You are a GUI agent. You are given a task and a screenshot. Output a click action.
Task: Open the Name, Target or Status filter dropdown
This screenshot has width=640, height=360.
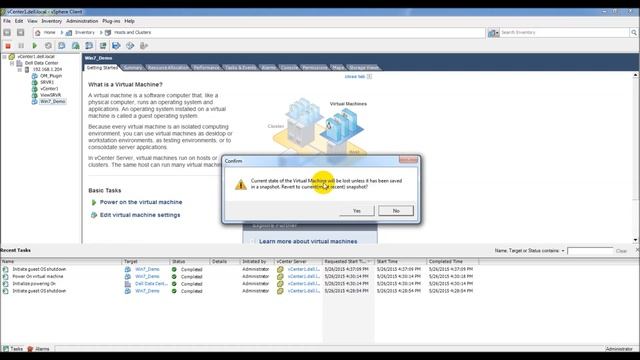563,251
